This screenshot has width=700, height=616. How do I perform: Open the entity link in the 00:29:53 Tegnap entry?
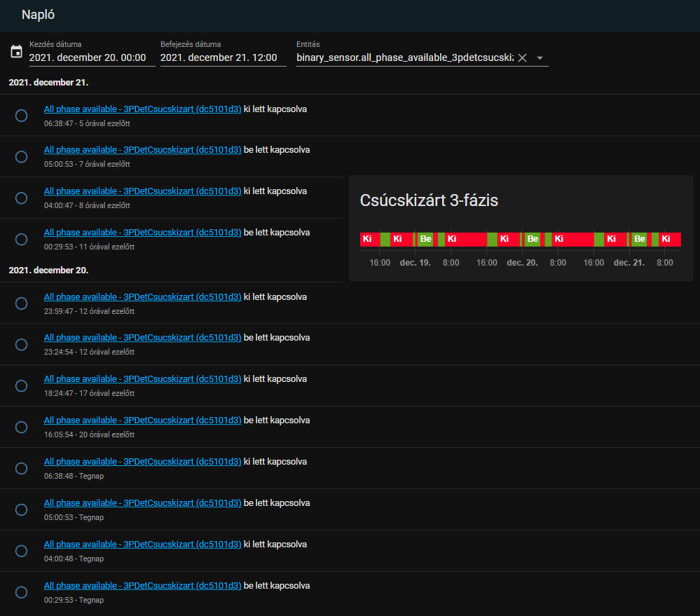142,586
